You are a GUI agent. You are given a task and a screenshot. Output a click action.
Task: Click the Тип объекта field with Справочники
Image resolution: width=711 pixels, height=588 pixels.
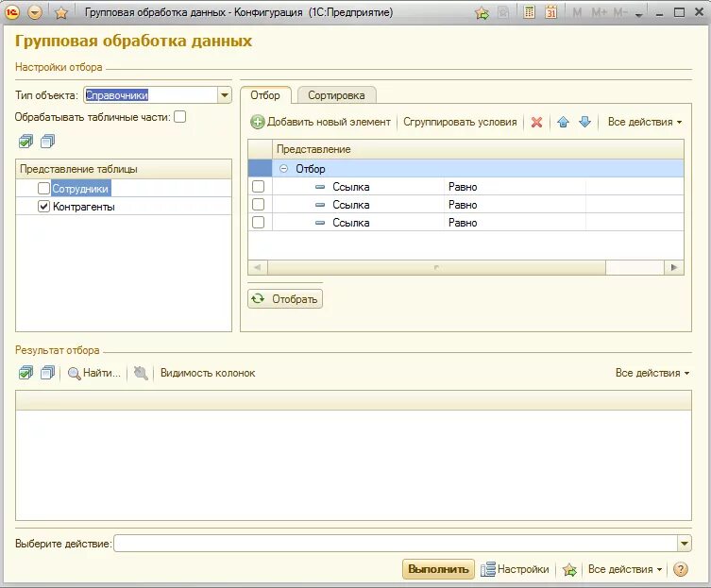tap(151, 95)
